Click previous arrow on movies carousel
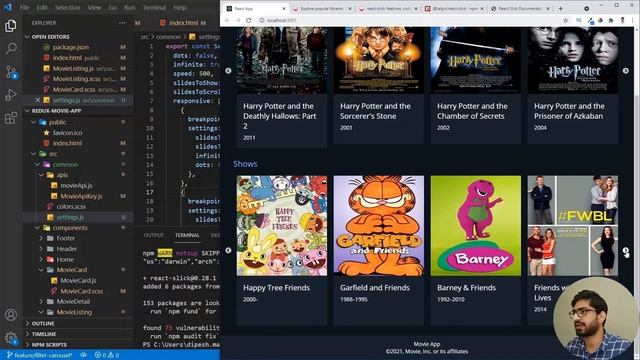Image resolution: width=640 pixels, height=360 pixels. pyautogui.click(x=228, y=71)
